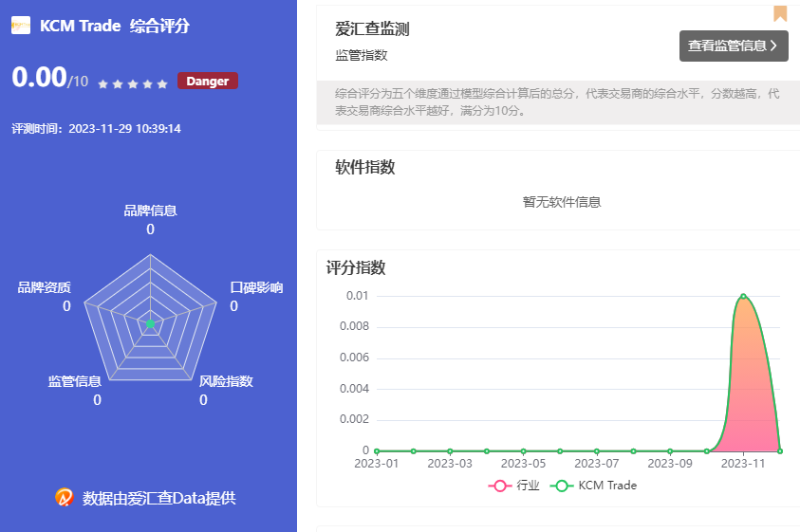Image resolution: width=800 pixels, height=532 pixels.
Task: Click the 监管信息 label on radar chart
Action: [75, 381]
